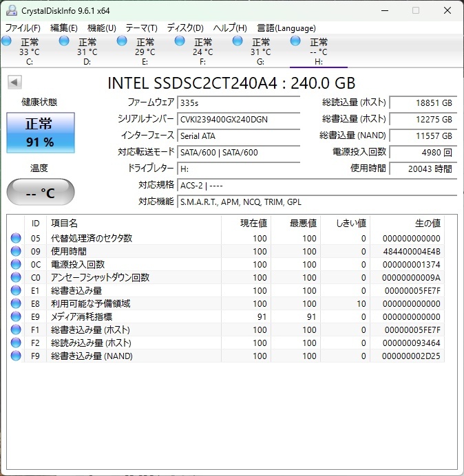Click total host writes value 12275 GB
Screen dimensions: 464x476
tap(423, 119)
